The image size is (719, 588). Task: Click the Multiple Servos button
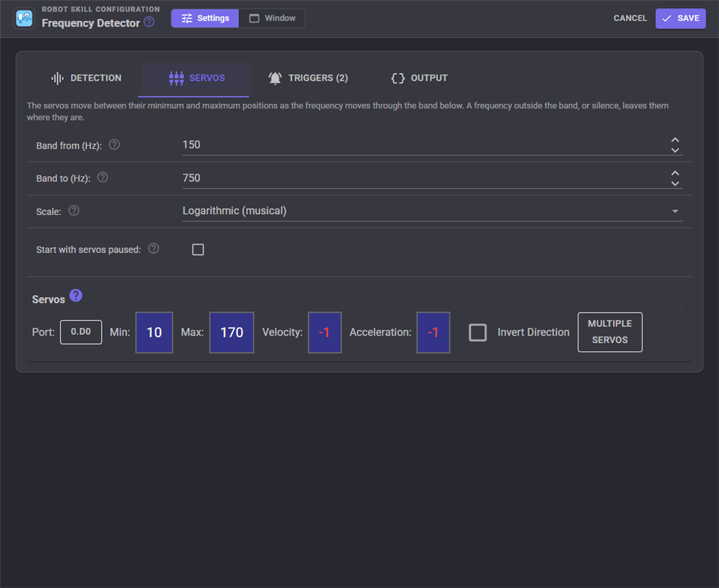pos(610,332)
